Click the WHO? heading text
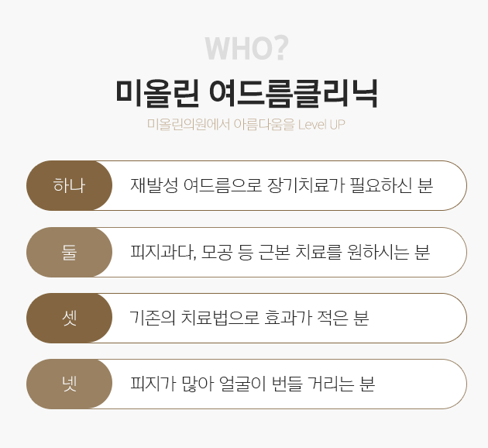The image size is (488, 448). (x=246, y=48)
